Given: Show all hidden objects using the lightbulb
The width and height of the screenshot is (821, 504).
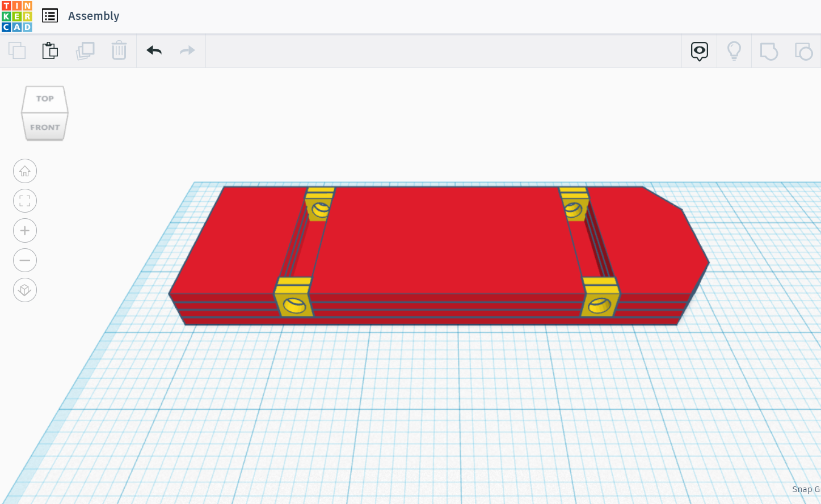Looking at the screenshot, I should [x=734, y=50].
